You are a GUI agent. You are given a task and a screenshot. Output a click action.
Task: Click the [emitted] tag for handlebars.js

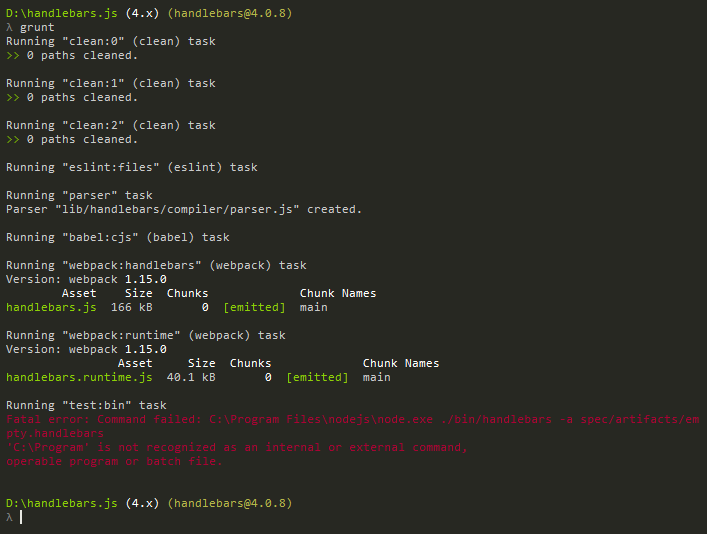(254, 307)
